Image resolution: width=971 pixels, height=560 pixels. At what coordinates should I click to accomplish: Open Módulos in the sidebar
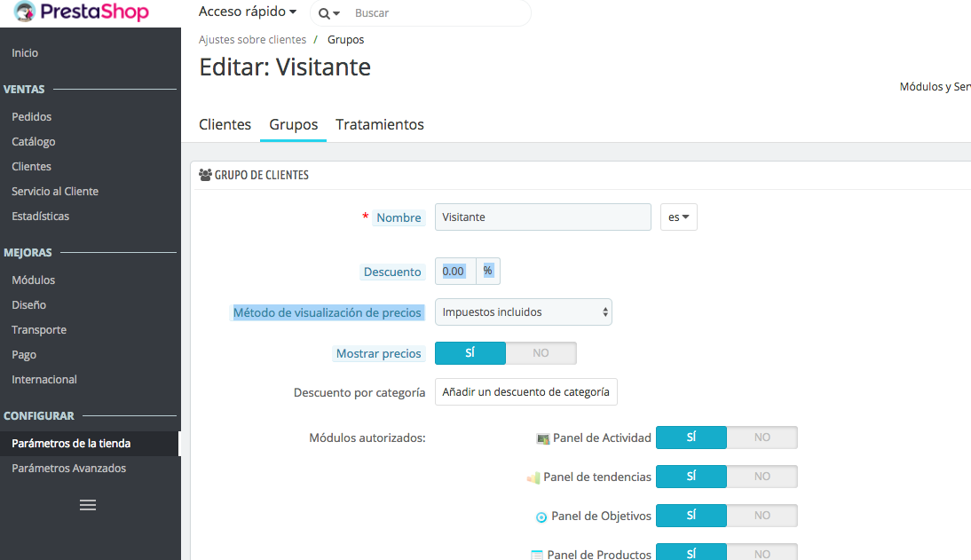click(x=34, y=280)
